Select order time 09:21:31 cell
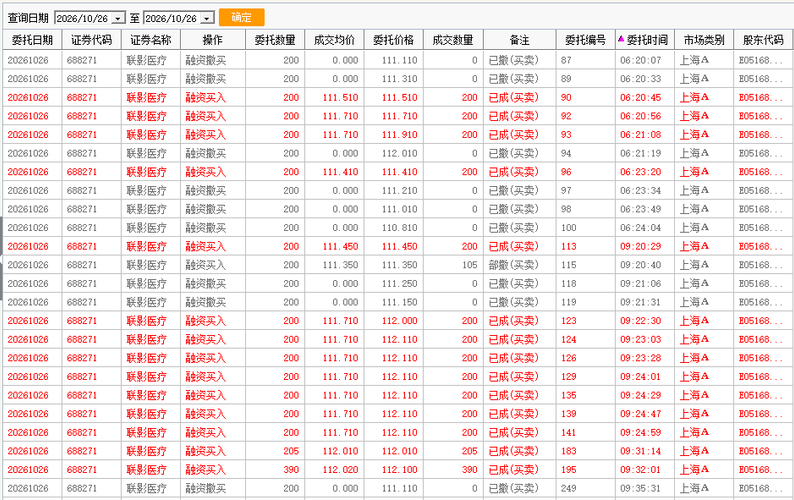This screenshot has height=500, width=794. [645, 302]
